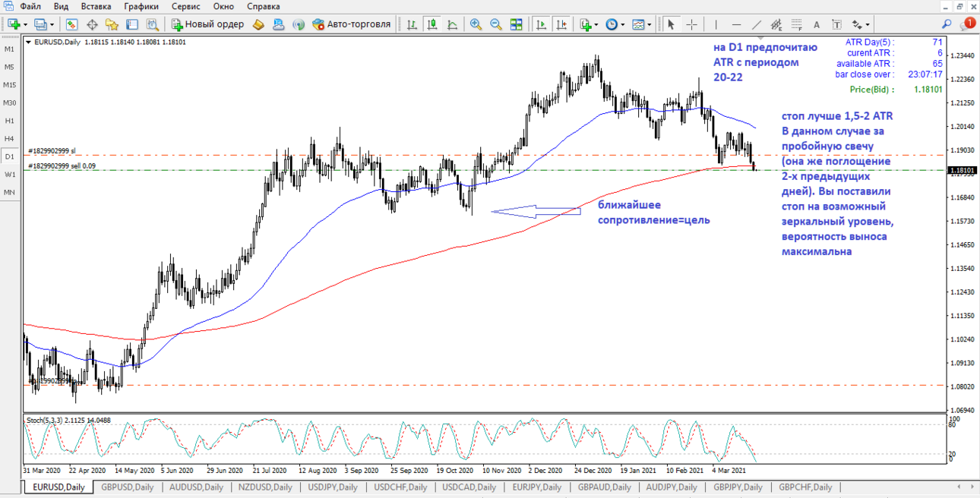980x498 pixels.
Task: Select the text A tool
Action: [817, 24]
